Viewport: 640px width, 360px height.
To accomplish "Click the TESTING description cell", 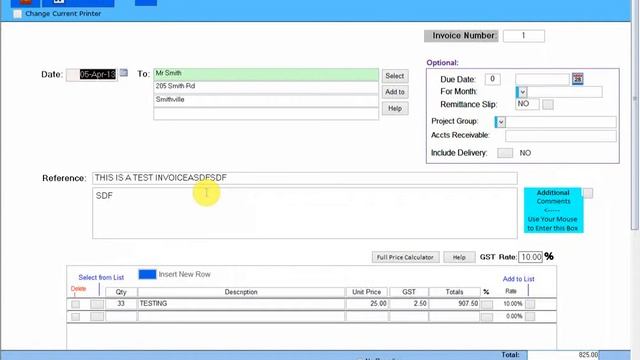I will point(242,304).
